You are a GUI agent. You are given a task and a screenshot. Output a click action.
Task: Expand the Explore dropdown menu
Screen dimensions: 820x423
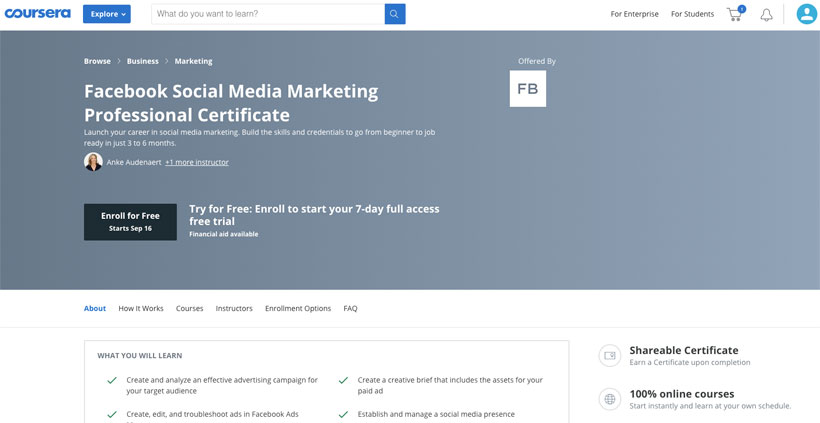(x=106, y=14)
